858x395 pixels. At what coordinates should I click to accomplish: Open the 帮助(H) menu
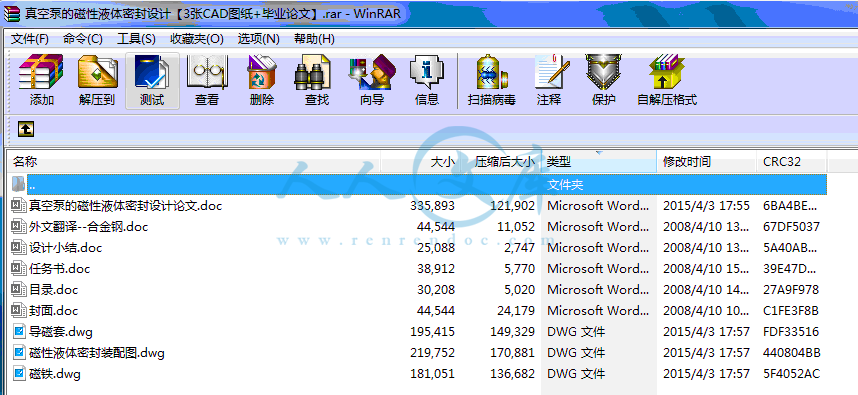pos(314,39)
